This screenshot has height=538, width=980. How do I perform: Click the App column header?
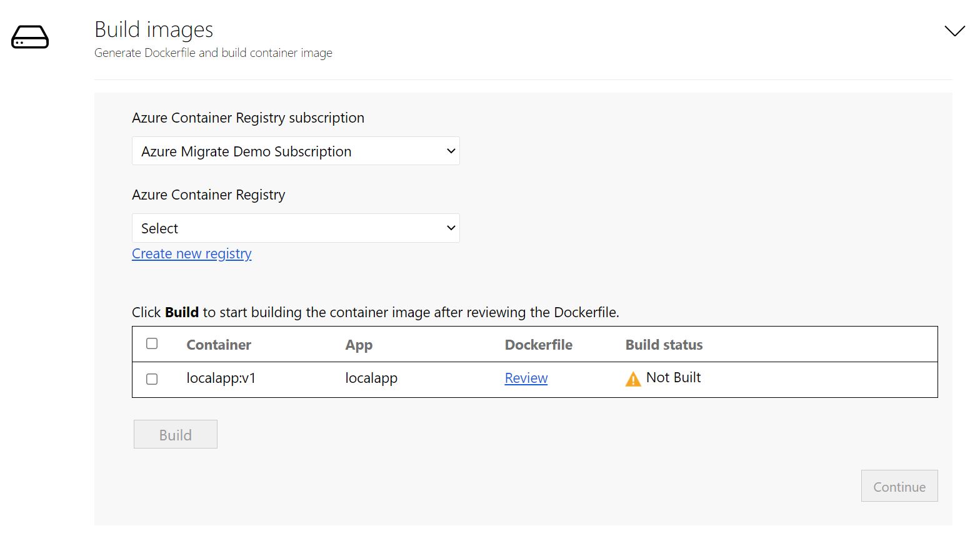click(x=359, y=345)
